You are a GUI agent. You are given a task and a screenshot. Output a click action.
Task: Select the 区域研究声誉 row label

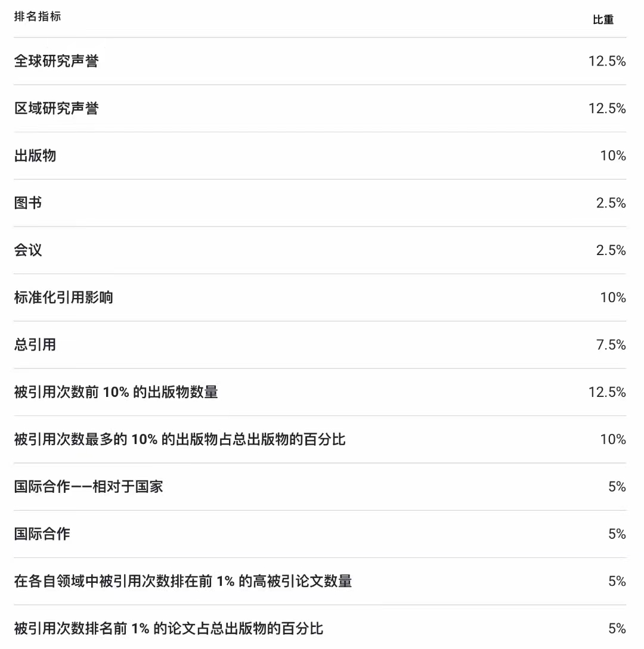coord(56,108)
